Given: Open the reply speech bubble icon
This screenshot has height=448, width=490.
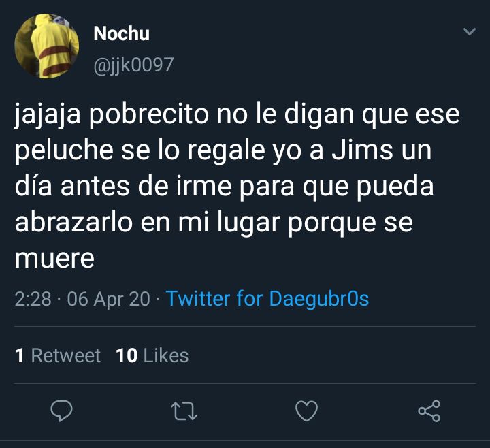Looking at the screenshot, I should tap(61, 411).
